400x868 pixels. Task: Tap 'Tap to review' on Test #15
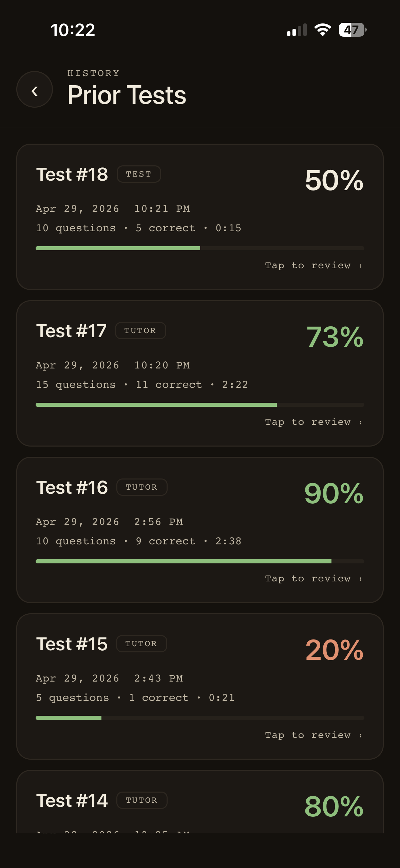point(308,735)
